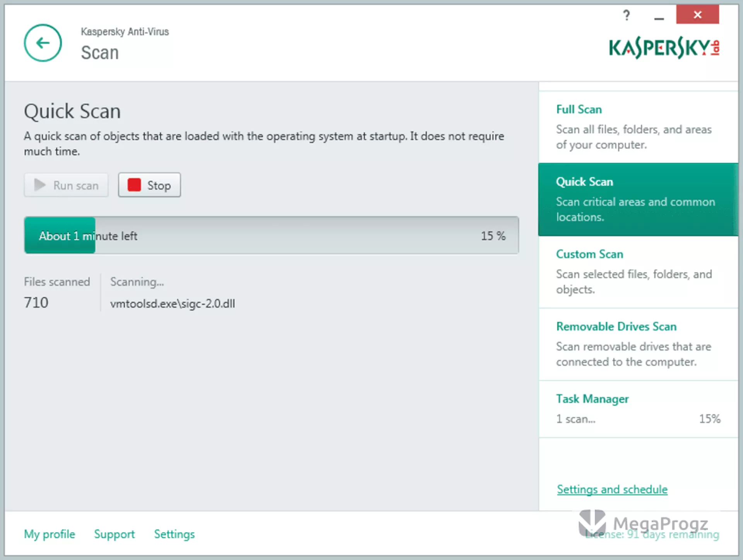Viewport: 743px width, 560px height.
Task: Stop the running quick scan
Action: 149,185
